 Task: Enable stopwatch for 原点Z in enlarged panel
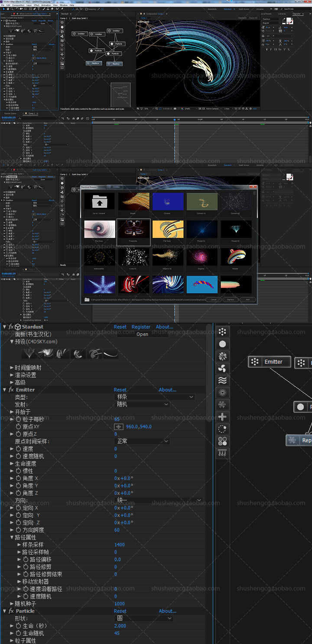[18, 434]
